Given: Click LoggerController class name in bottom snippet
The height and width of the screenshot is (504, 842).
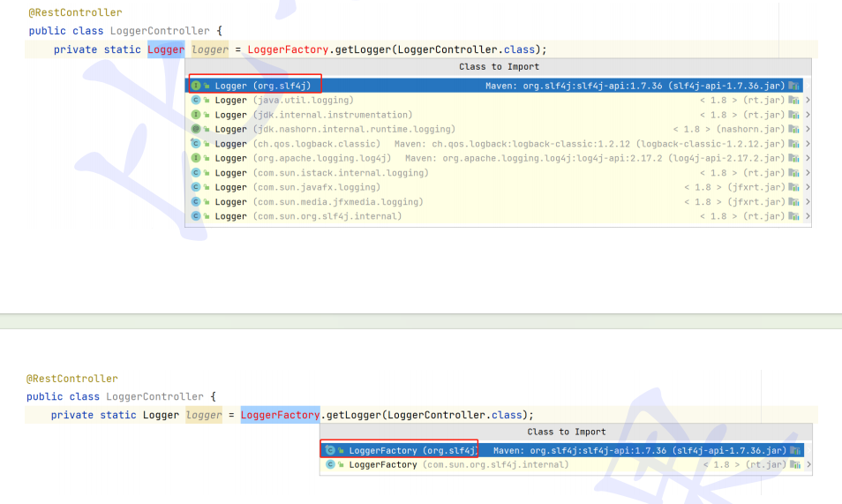Looking at the screenshot, I should click(x=154, y=396).
